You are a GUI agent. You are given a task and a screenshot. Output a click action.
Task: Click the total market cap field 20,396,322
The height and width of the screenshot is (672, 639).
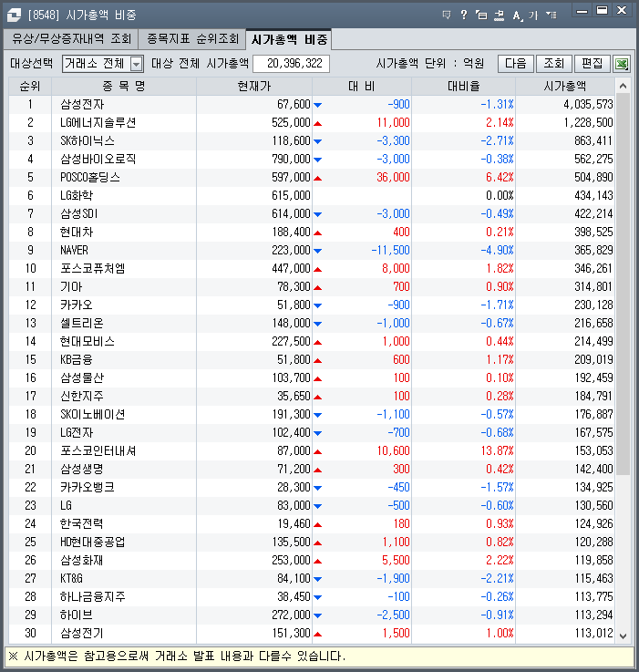click(292, 64)
